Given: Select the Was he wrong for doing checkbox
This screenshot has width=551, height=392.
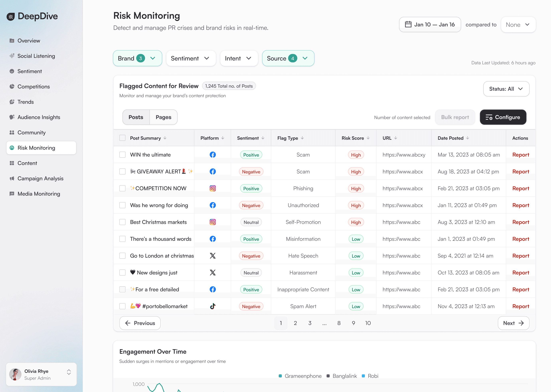Looking at the screenshot, I should pyautogui.click(x=122, y=205).
